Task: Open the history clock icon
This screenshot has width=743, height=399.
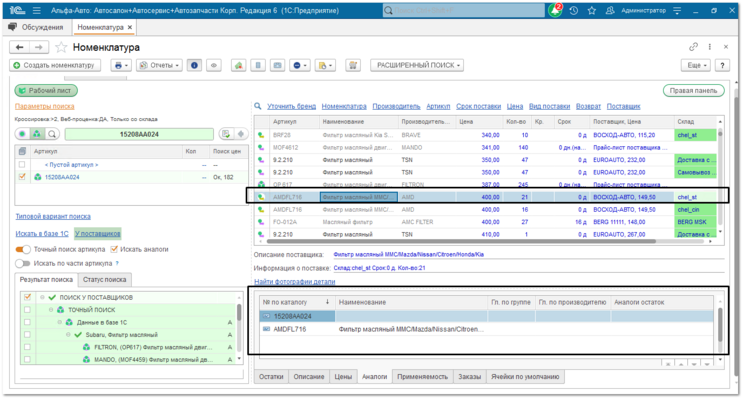Action: click(573, 10)
